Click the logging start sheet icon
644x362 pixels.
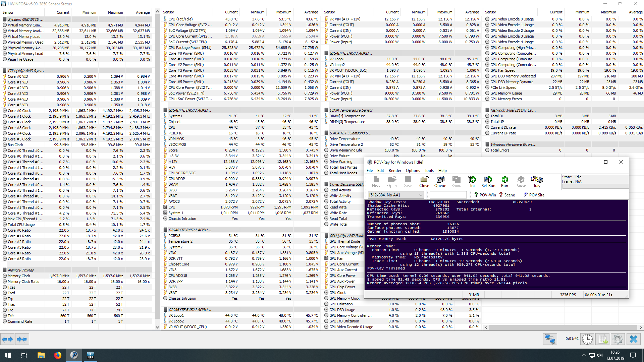coord(603,339)
